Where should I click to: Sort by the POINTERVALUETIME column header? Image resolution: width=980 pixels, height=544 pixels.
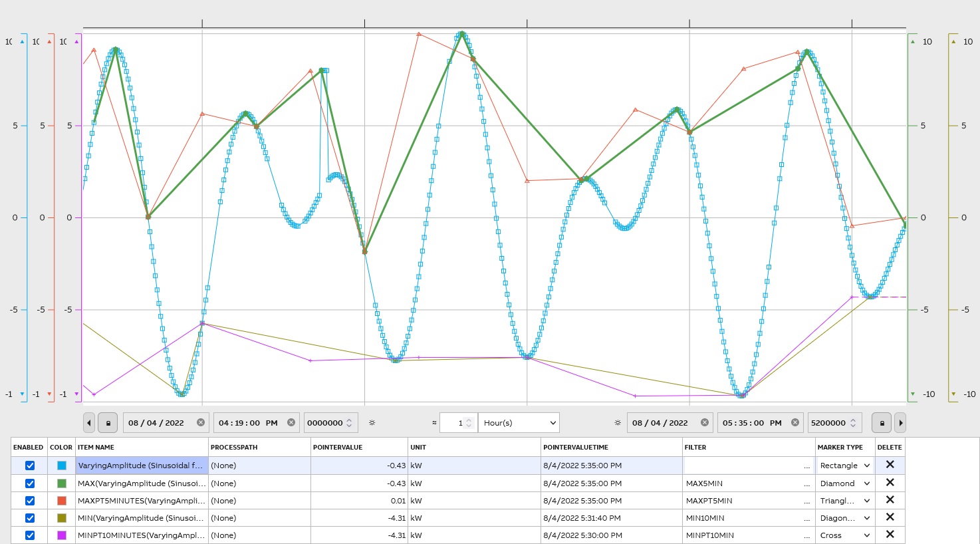coord(575,448)
